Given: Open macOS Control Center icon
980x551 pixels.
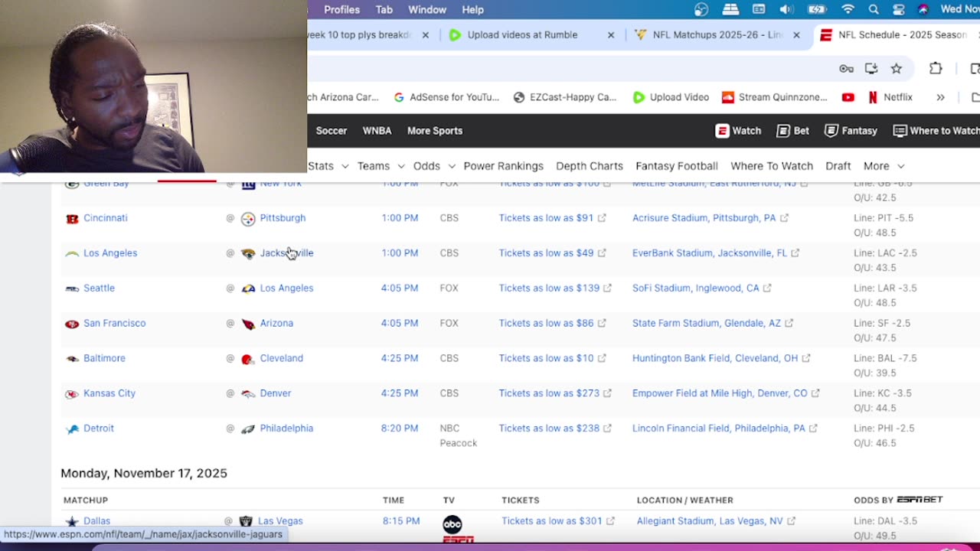Looking at the screenshot, I should (899, 9).
